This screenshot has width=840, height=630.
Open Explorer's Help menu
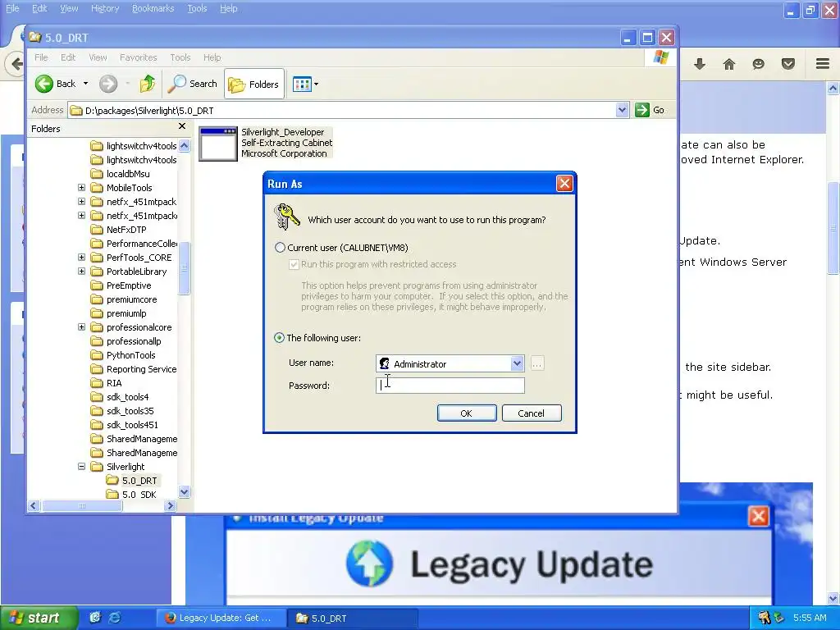tap(212, 57)
